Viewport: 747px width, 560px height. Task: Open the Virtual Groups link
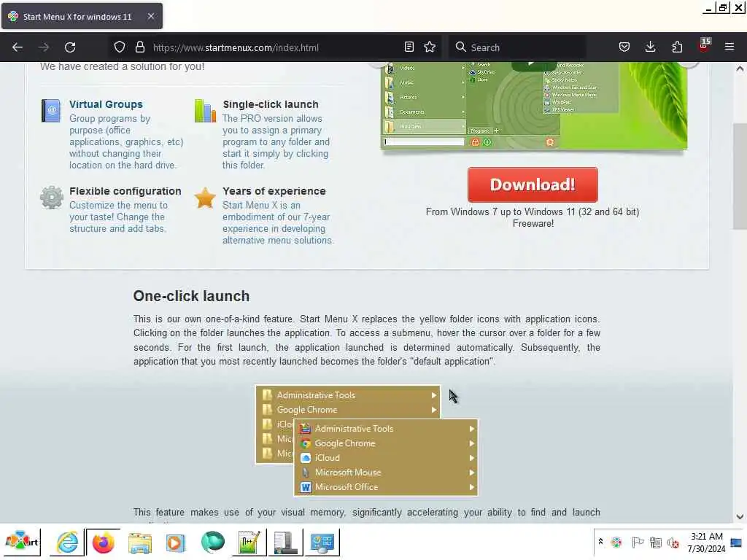coord(106,104)
